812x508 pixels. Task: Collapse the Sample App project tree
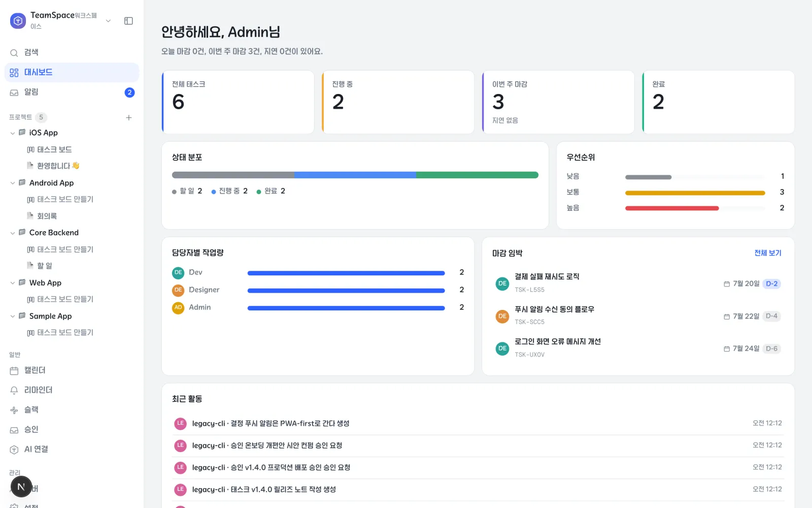(x=13, y=316)
